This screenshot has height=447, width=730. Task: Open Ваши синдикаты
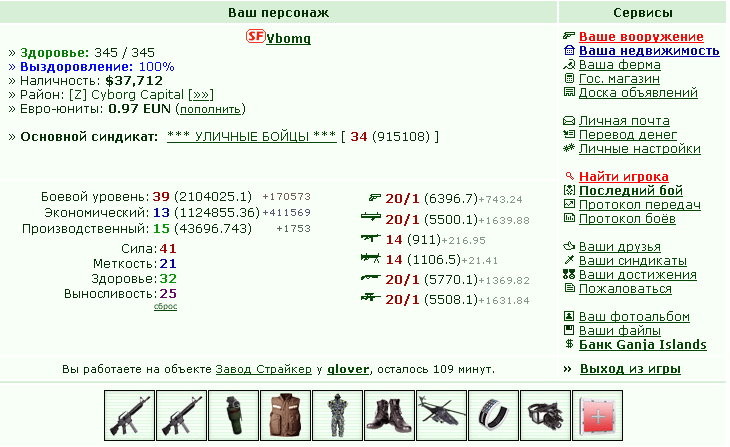click(633, 260)
